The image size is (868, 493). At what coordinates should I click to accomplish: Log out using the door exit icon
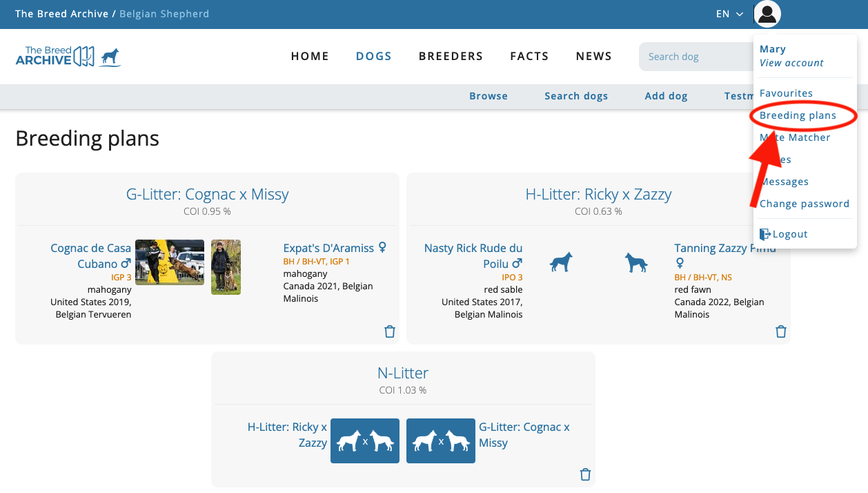[x=766, y=233]
